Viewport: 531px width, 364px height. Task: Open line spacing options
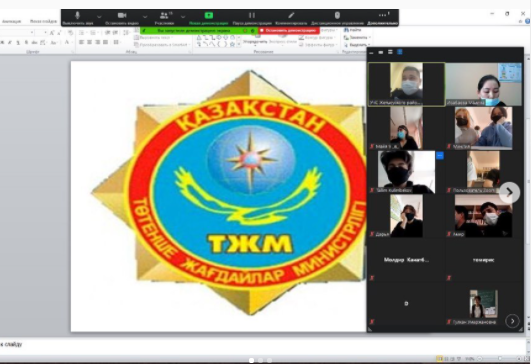(x=126, y=33)
